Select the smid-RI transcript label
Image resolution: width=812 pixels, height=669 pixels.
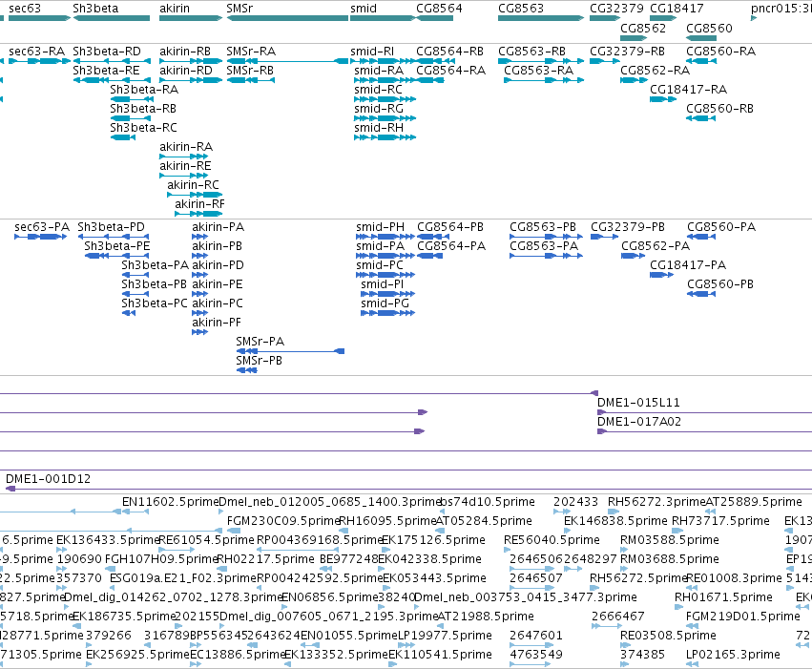[x=372, y=52]
